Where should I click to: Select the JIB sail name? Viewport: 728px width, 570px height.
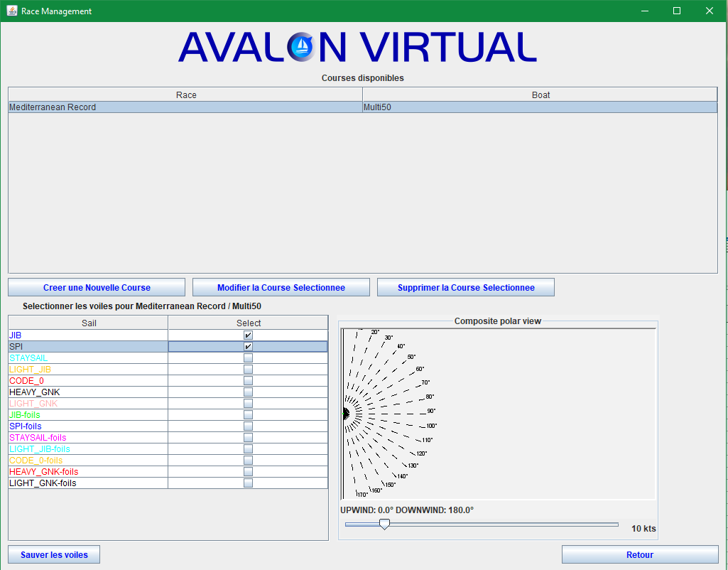pos(16,335)
